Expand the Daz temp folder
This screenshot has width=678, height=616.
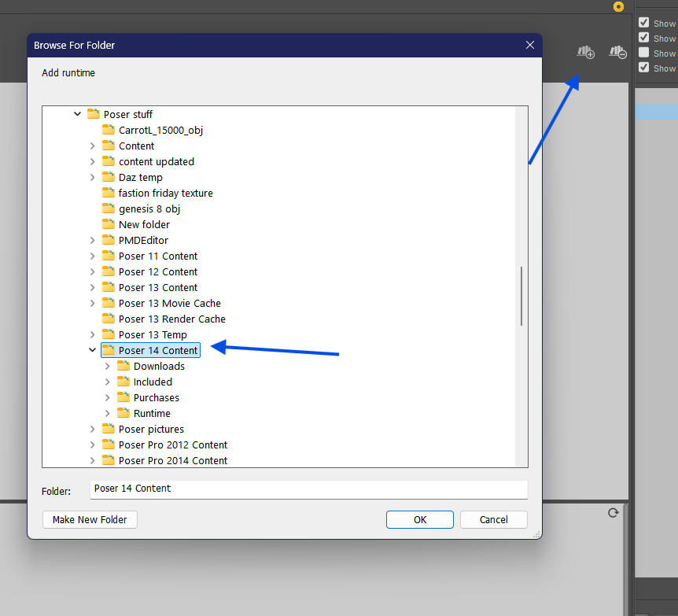tap(92, 177)
